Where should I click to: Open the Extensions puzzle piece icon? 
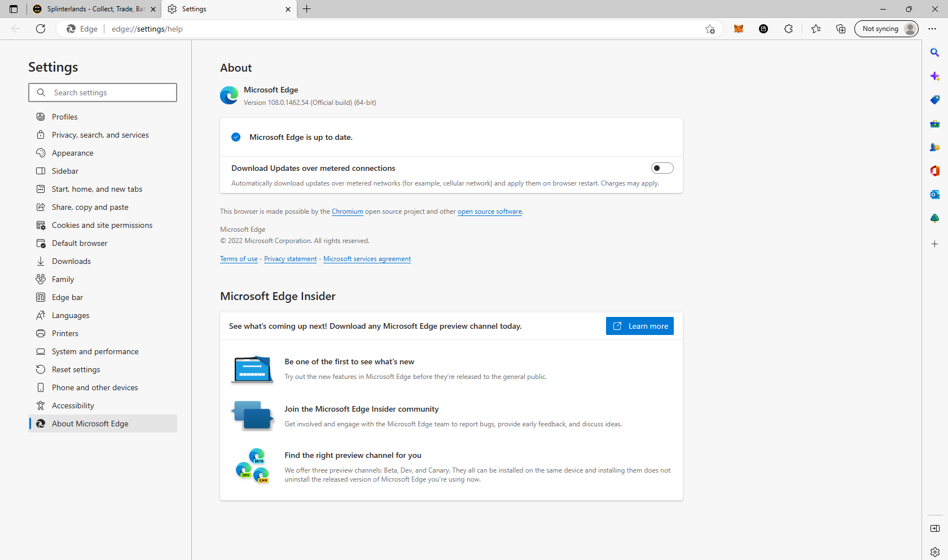pos(788,29)
